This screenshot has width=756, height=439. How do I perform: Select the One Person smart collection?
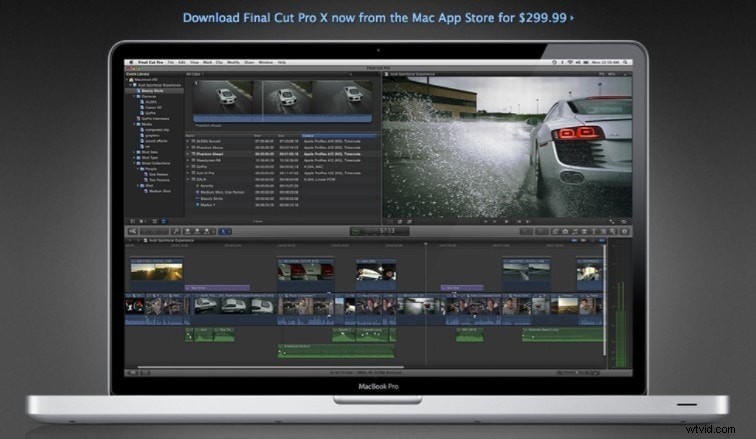pyautogui.click(x=158, y=174)
